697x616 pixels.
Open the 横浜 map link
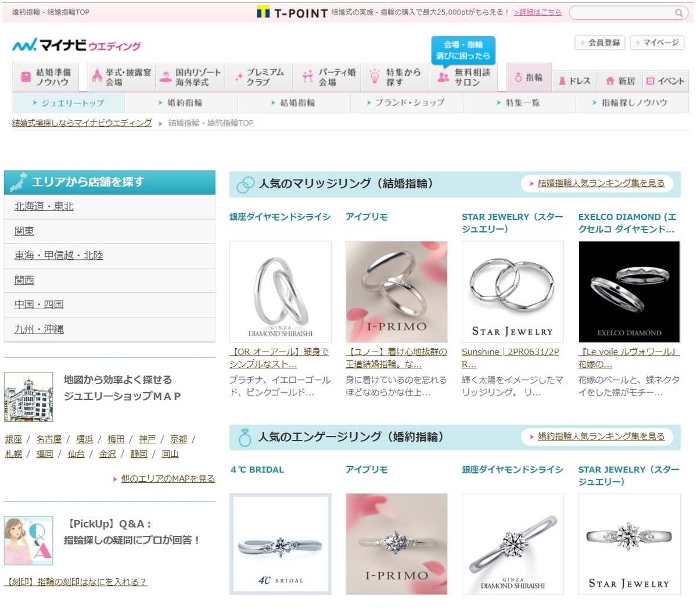click(x=85, y=439)
